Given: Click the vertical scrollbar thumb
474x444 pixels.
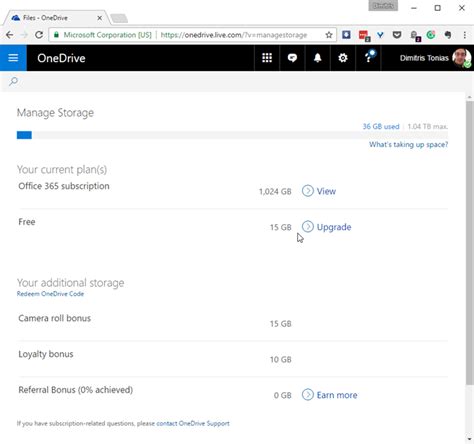Looking at the screenshot, I should 470,243.
